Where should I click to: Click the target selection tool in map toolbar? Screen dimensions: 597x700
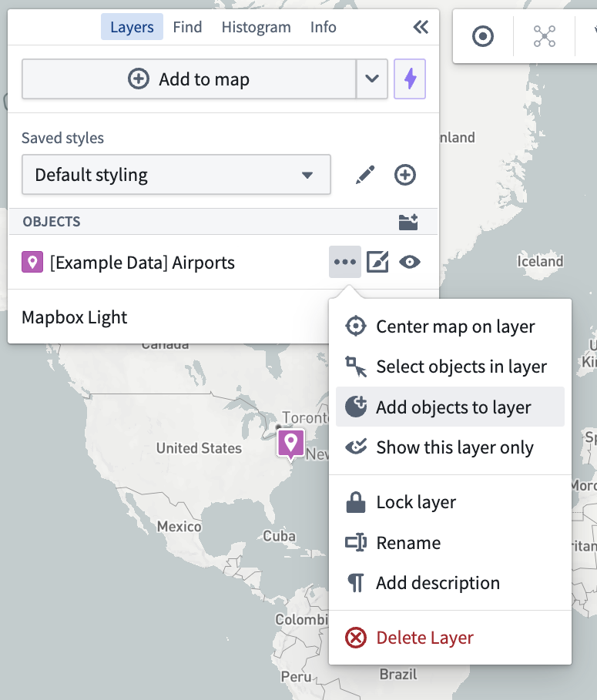pyautogui.click(x=483, y=36)
